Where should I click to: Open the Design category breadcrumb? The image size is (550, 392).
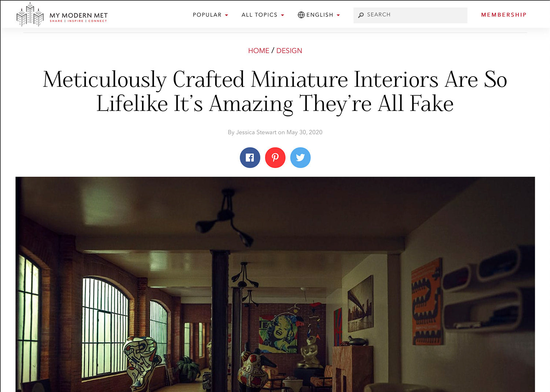click(x=289, y=51)
